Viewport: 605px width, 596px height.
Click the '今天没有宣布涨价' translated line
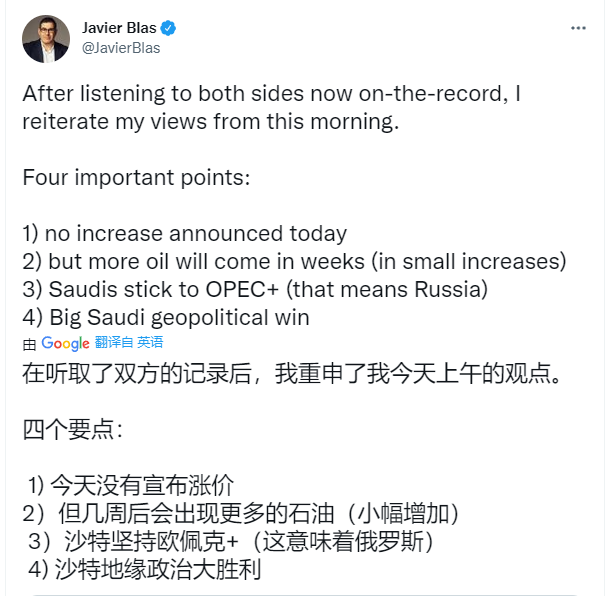click(132, 486)
